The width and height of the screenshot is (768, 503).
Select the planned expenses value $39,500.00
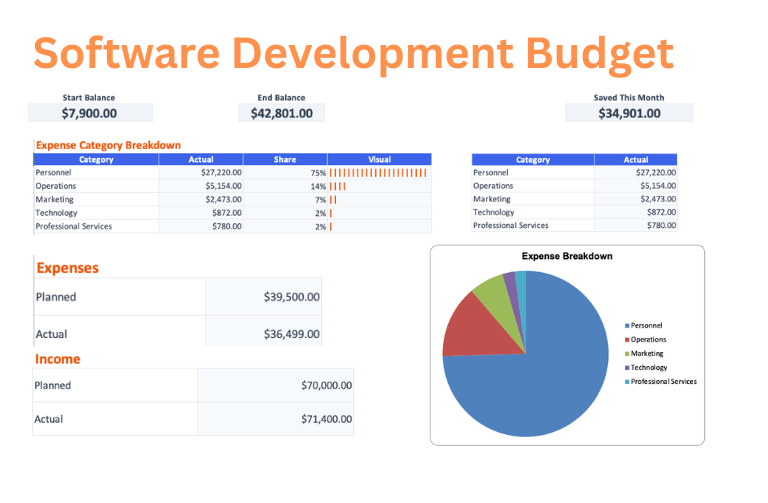292,297
